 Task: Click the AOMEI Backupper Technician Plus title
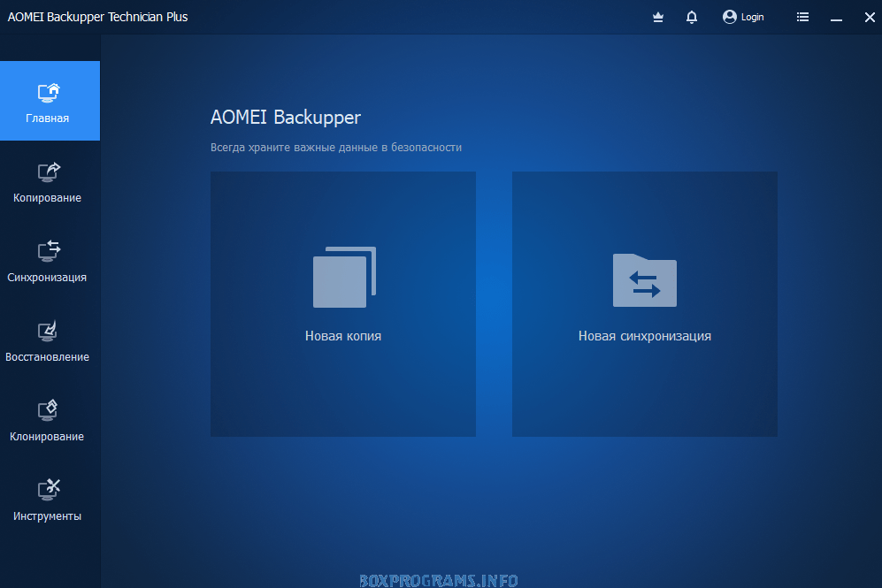[x=97, y=17]
